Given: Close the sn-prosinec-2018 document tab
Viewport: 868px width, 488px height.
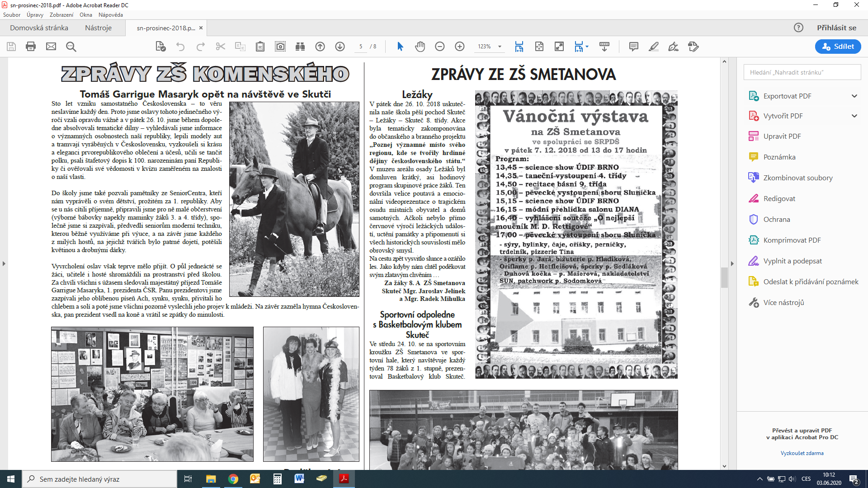Looking at the screenshot, I should coord(201,28).
